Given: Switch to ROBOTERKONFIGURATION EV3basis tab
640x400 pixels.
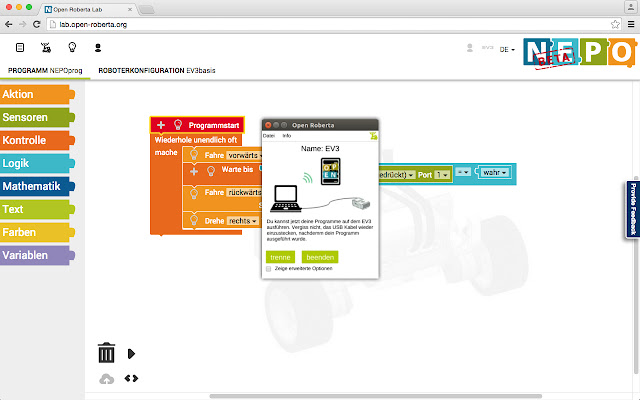Looking at the screenshot, I should (x=157, y=71).
